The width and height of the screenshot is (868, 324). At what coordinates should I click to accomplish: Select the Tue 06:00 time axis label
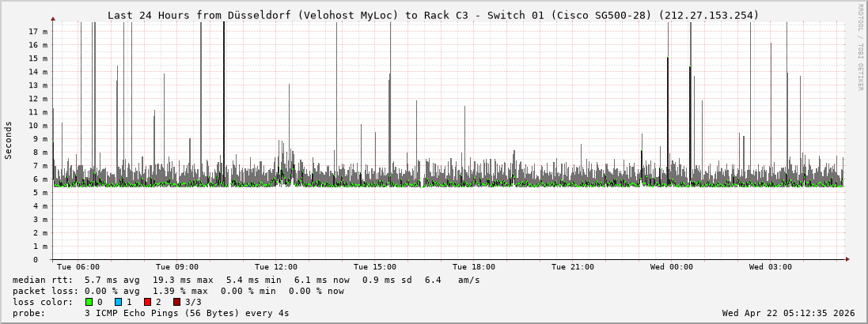tap(78, 267)
